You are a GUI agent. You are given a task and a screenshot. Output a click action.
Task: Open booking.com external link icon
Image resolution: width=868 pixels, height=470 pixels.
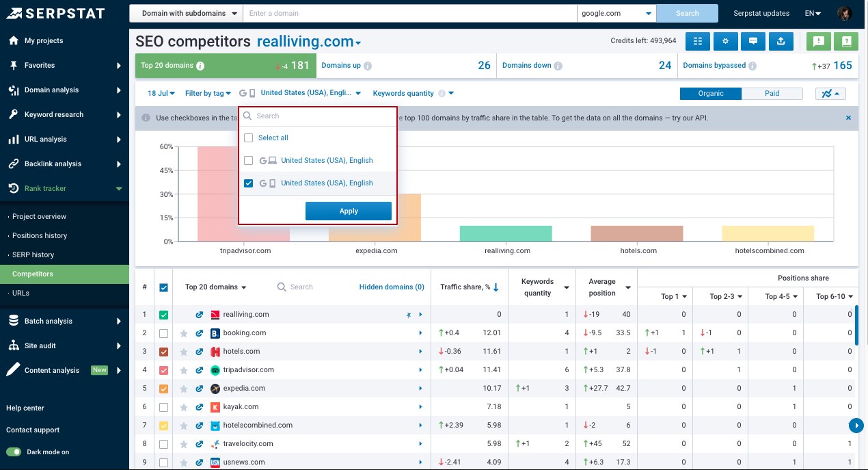click(x=200, y=333)
